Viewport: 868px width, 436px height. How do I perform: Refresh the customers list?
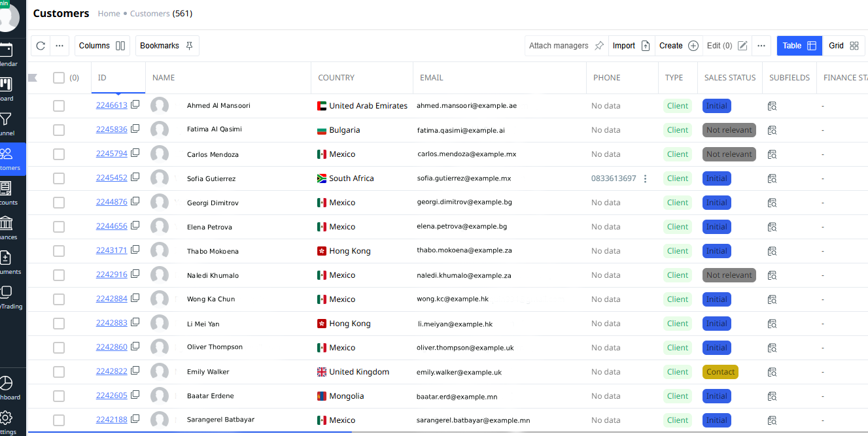coord(41,46)
